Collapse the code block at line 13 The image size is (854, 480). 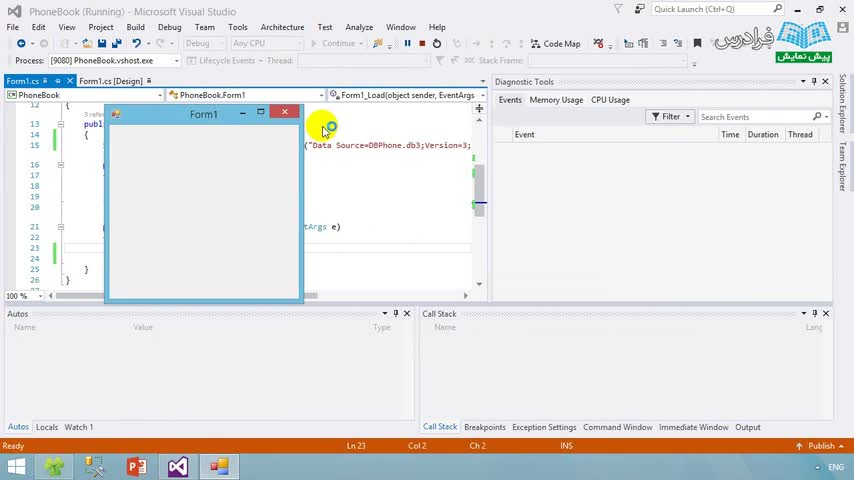coord(61,124)
